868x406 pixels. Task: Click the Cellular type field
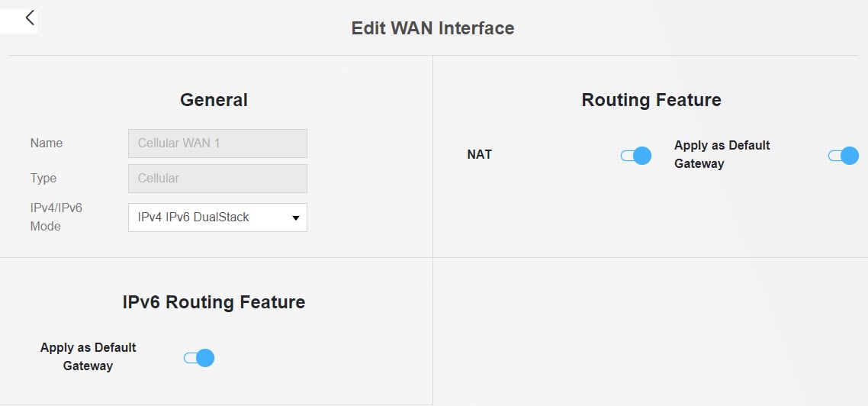click(217, 178)
